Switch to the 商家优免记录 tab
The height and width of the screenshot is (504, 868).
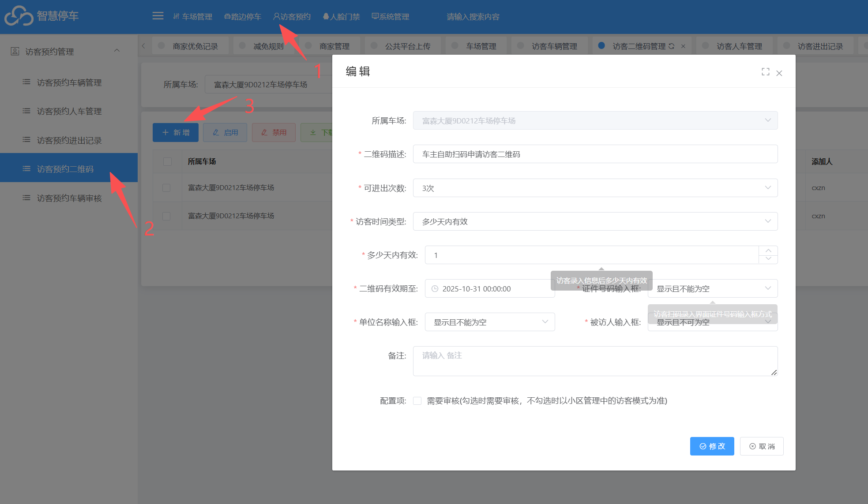coord(191,46)
